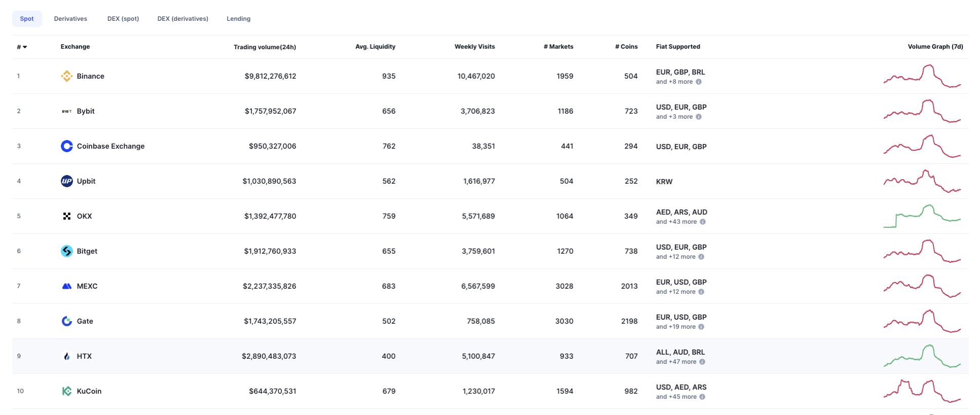Open the Gate exchange link
This screenshot has width=980, height=415.
point(85,321)
